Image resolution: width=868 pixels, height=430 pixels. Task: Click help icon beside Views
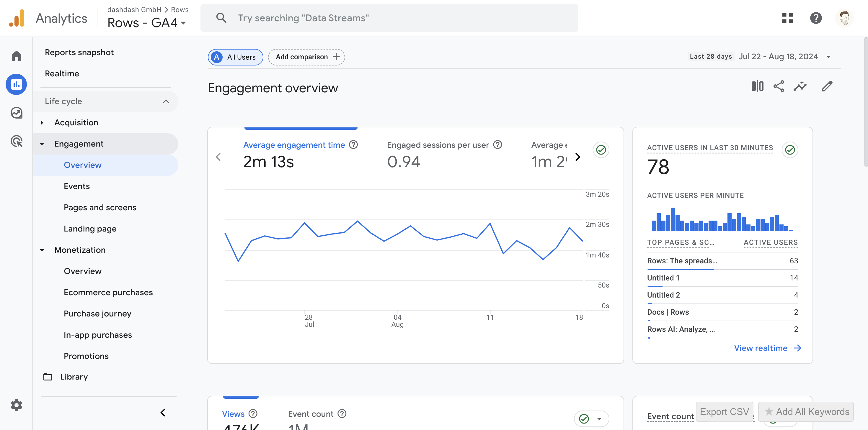[253, 413]
